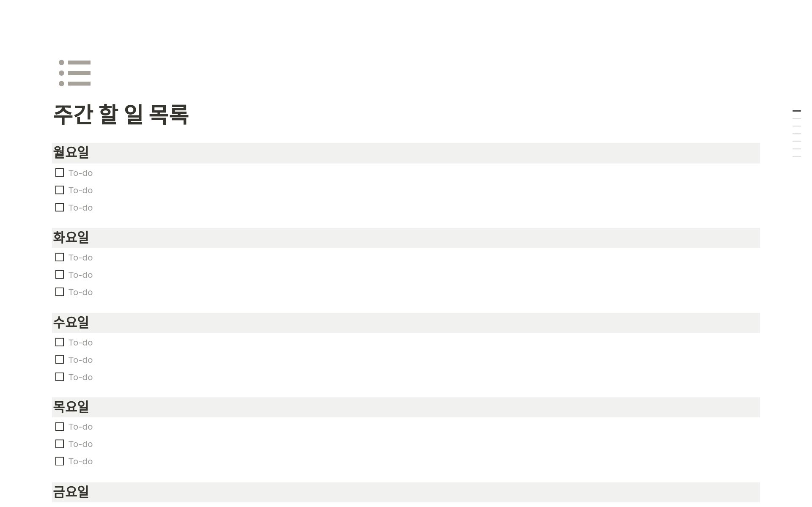The width and height of the screenshot is (812, 507).
Task: Check the last To-do under 목요일
Action: [x=59, y=461]
